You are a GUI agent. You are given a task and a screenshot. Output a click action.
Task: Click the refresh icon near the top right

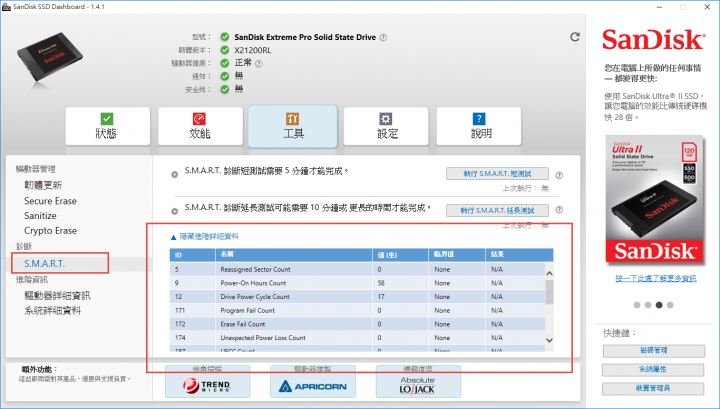pyautogui.click(x=574, y=37)
